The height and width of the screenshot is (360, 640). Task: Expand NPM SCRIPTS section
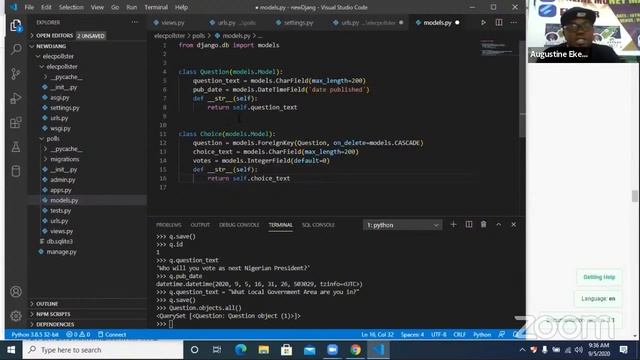(53, 314)
